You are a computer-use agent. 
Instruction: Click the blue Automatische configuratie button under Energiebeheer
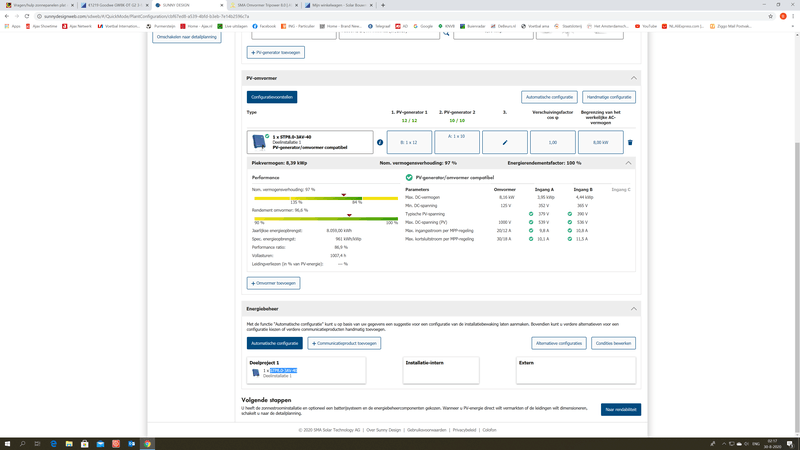pos(274,343)
